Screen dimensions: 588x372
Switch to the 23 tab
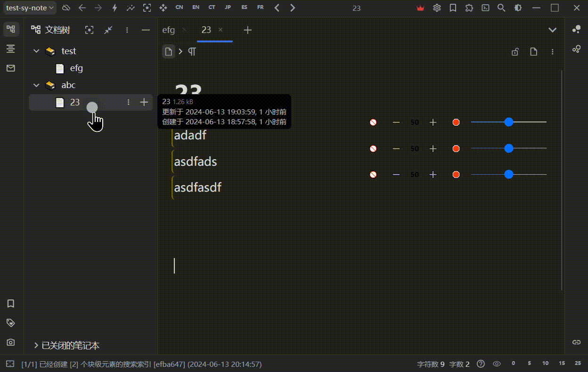click(x=206, y=30)
